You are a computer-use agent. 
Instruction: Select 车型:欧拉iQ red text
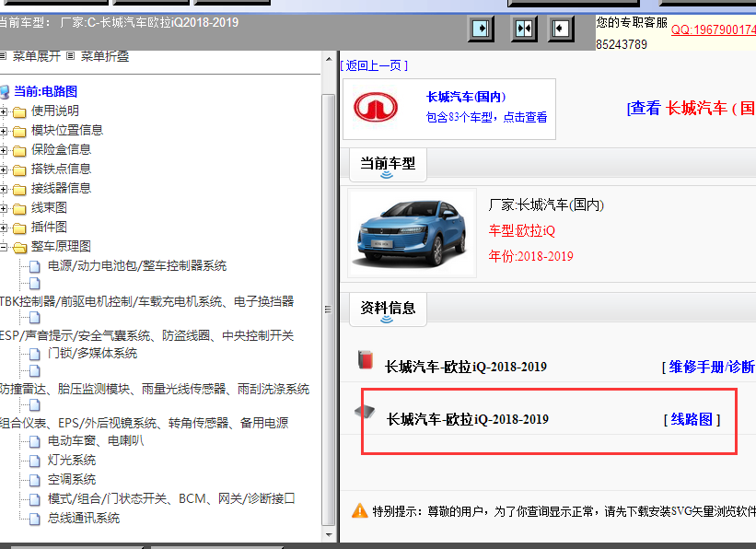pos(522,230)
